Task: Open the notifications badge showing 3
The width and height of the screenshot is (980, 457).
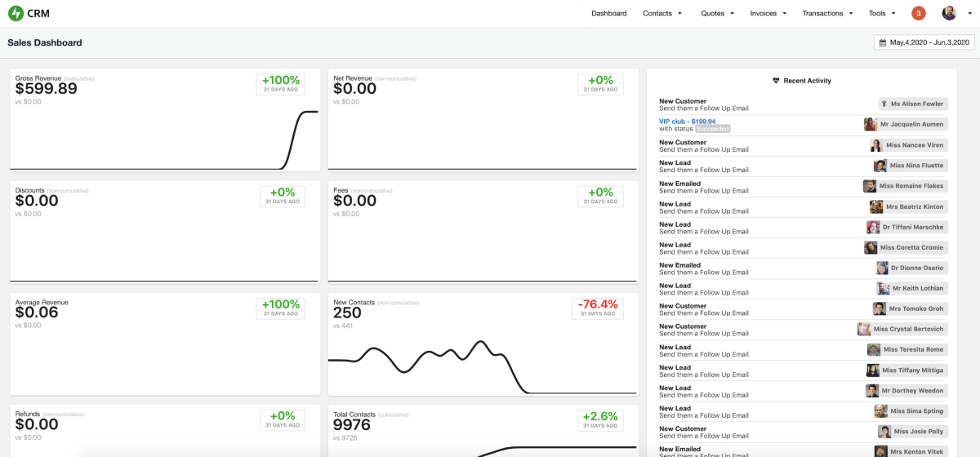Action: pyautogui.click(x=919, y=13)
